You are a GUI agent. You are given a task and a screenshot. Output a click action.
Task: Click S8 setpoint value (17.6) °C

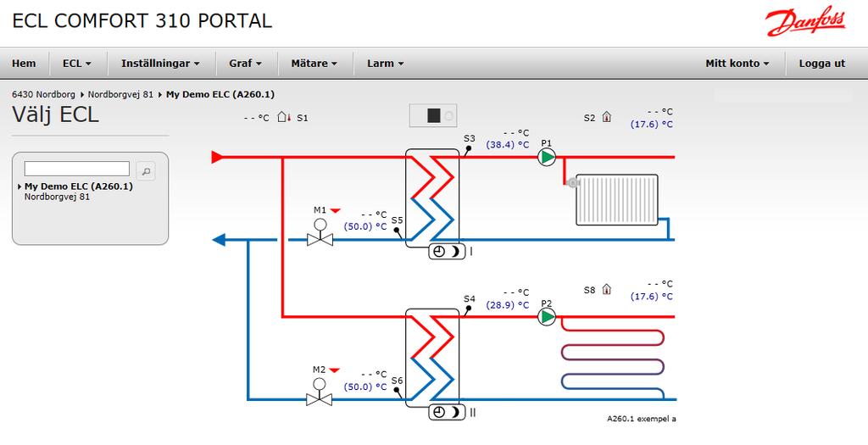652,297
